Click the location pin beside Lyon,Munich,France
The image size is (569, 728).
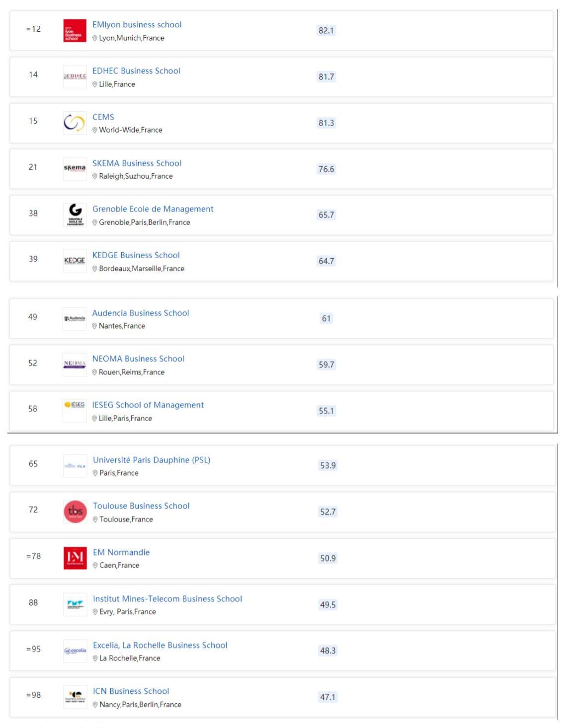click(x=95, y=38)
